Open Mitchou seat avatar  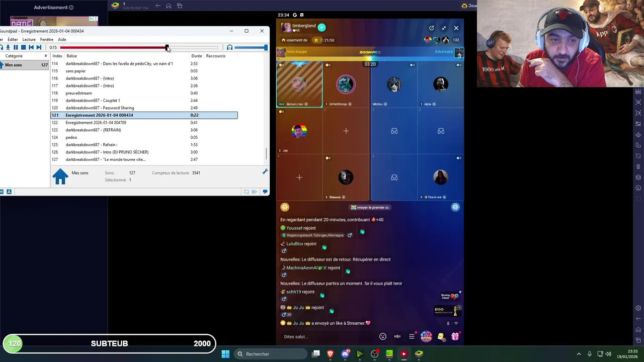(394, 84)
